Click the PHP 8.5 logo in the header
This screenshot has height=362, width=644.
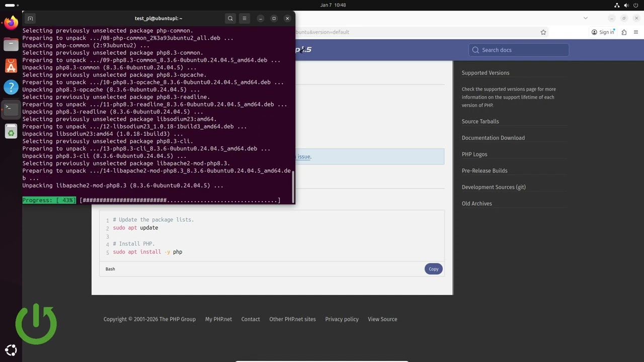pyautogui.click(x=303, y=49)
